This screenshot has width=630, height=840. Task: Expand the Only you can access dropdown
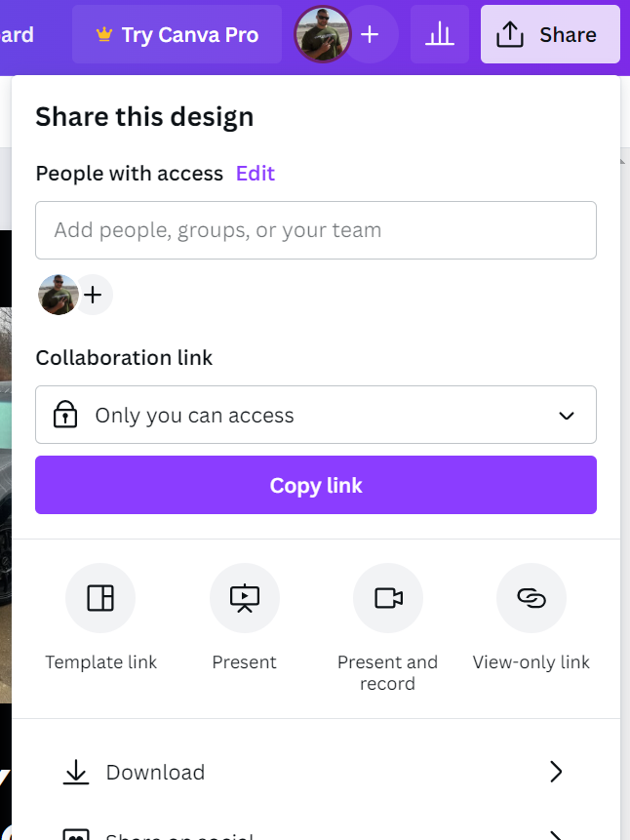566,416
